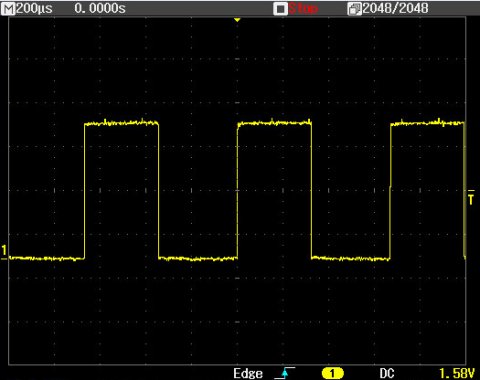Select the 200µs time-per-division readout
Image resolution: width=480 pixels, height=380 pixels.
pyautogui.click(x=34, y=9)
